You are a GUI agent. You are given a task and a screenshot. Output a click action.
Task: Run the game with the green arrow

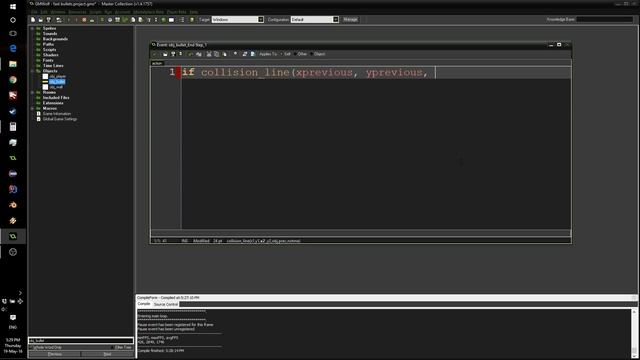point(69,20)
